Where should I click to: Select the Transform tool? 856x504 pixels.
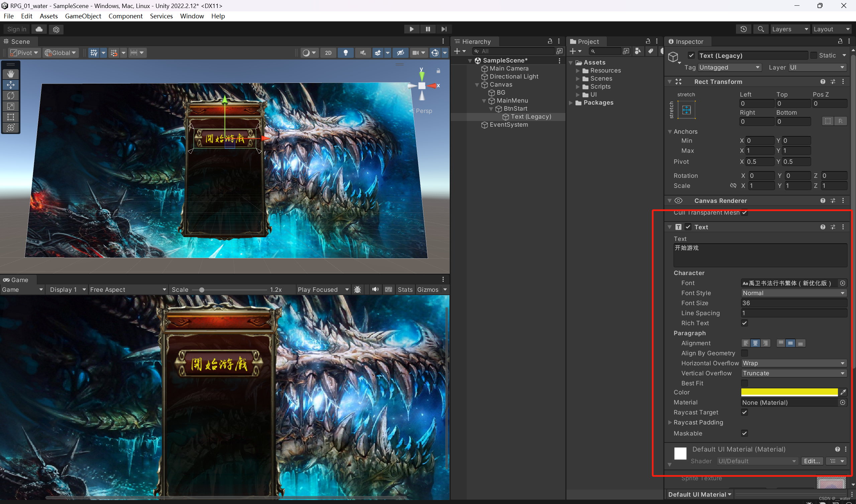click(10, 128)
